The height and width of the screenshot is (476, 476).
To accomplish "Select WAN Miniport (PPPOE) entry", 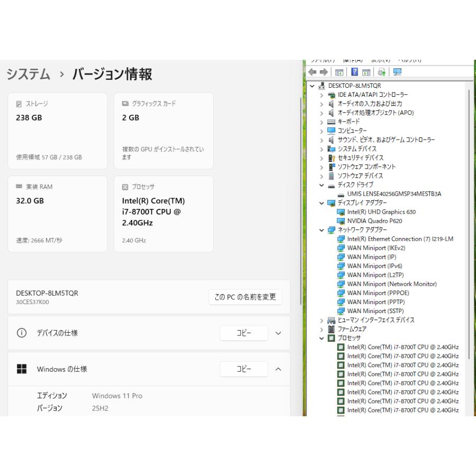I will coord(378,293).
